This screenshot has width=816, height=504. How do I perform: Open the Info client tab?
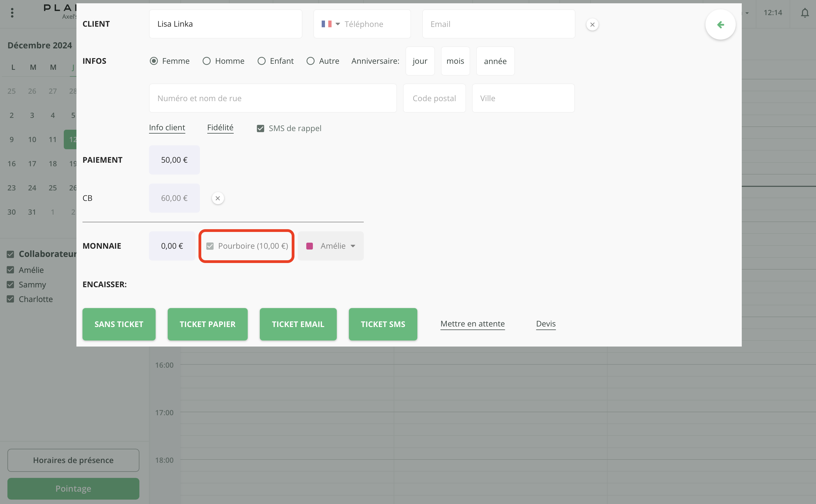(167, 128)
